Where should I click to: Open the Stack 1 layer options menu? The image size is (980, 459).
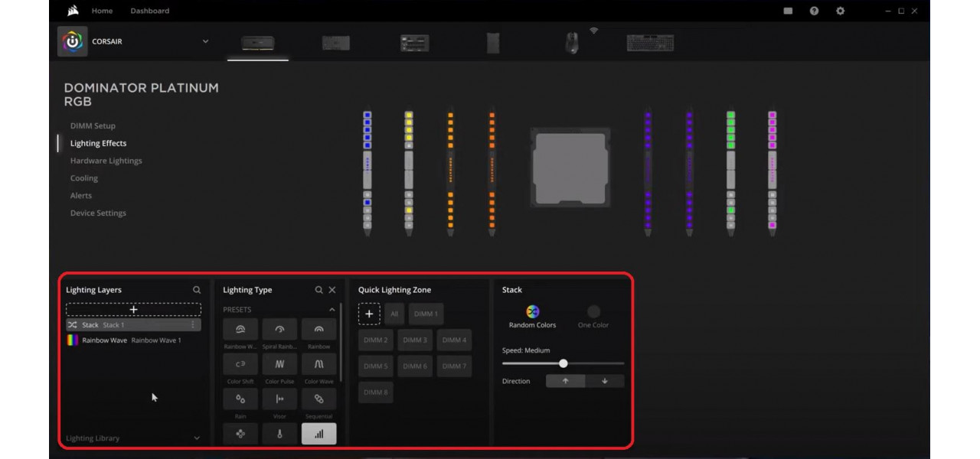click(192, 325)
